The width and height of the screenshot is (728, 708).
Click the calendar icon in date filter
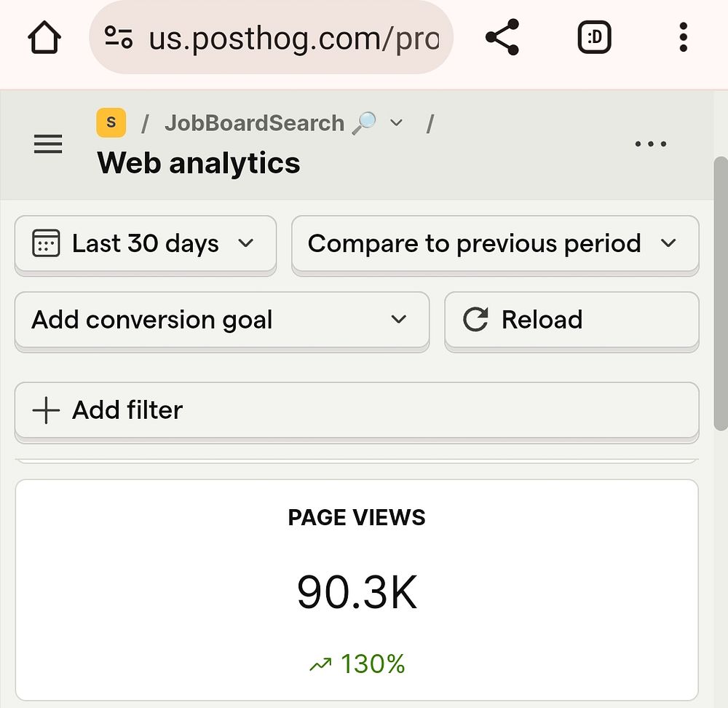tap(46, 243)
